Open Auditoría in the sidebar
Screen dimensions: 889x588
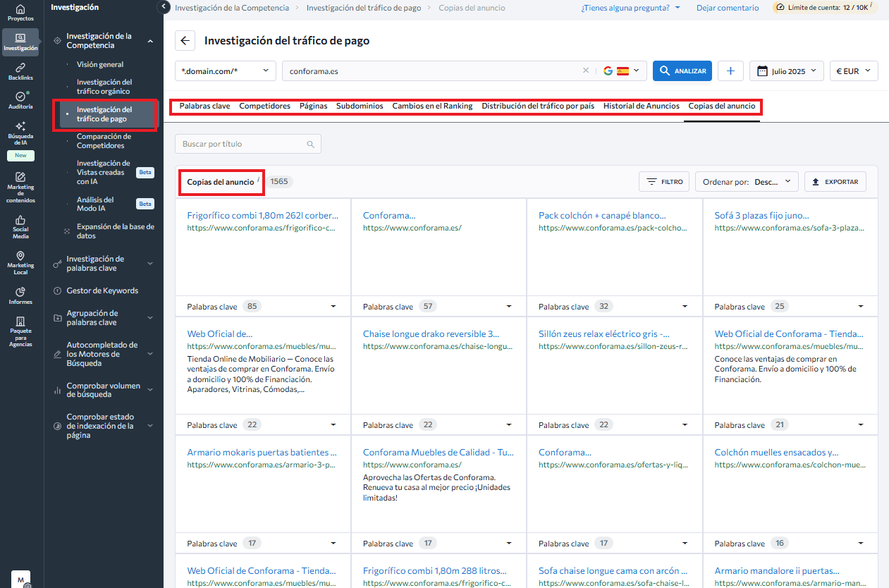point(20,100)
